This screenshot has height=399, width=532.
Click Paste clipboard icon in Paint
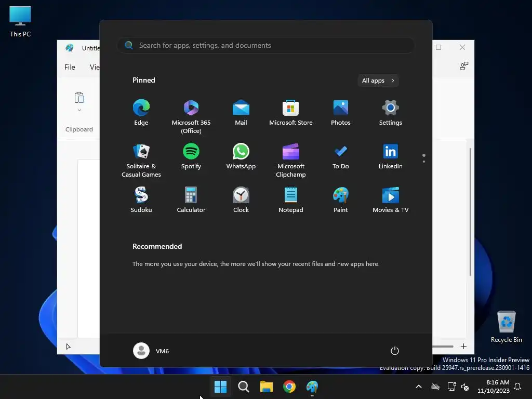79,98
